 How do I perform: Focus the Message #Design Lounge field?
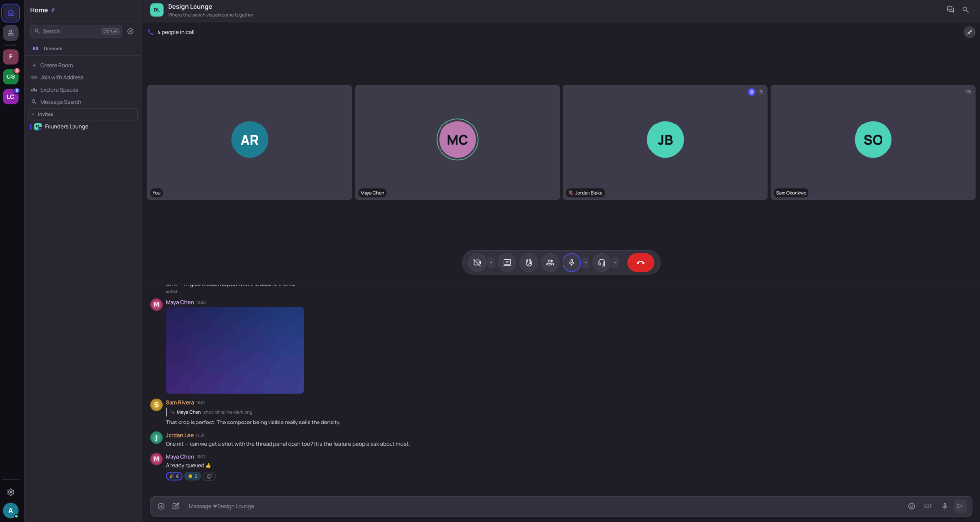544,506
